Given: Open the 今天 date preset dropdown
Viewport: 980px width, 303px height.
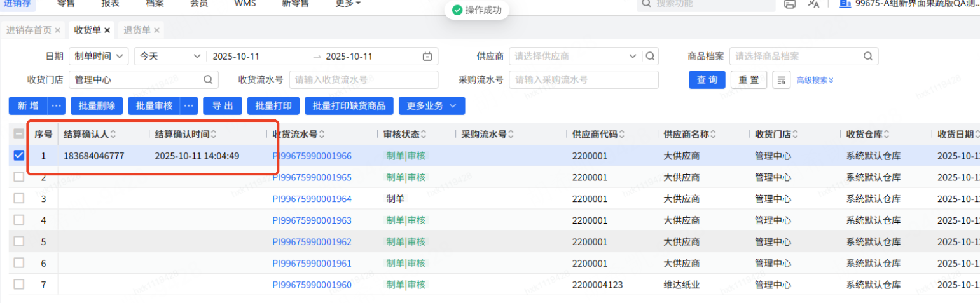Looking at the screenshot, I should (x=170, y=56).
